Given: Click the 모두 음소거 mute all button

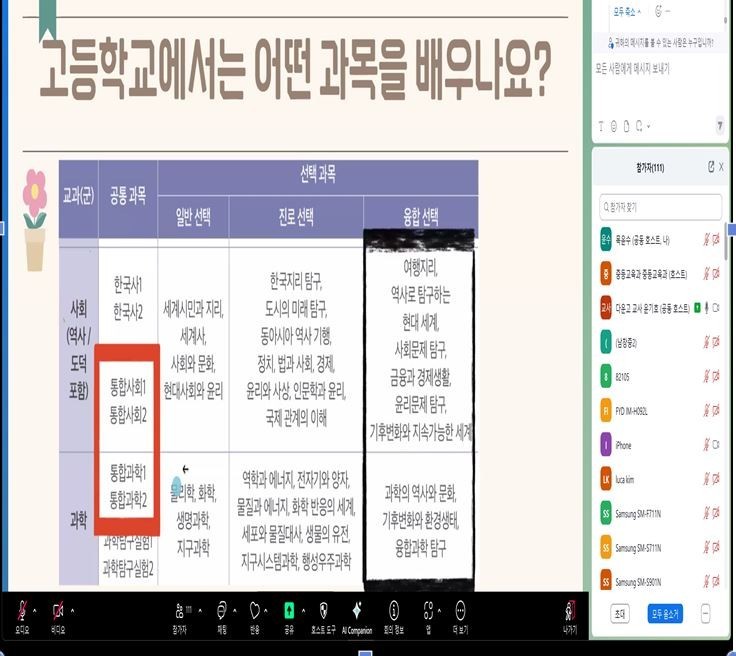Looking at the screenshot, I should click(x=665, y=614).
